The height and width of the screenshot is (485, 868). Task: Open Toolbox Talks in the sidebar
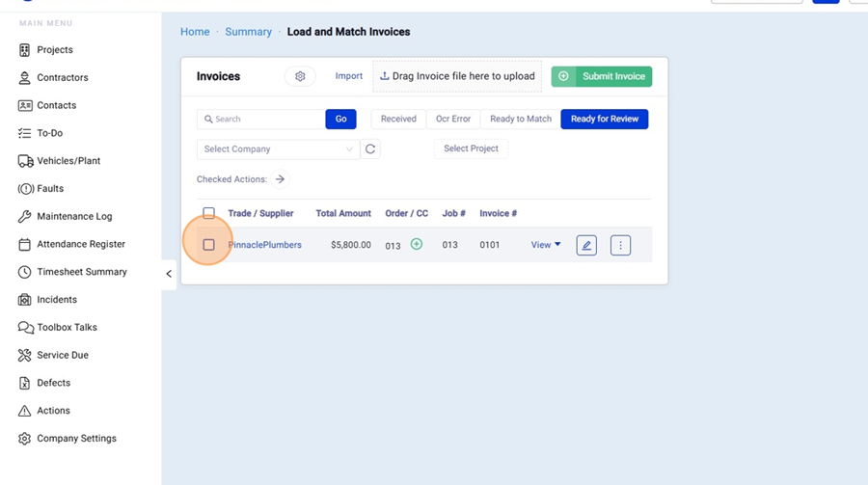click(67, 328)
